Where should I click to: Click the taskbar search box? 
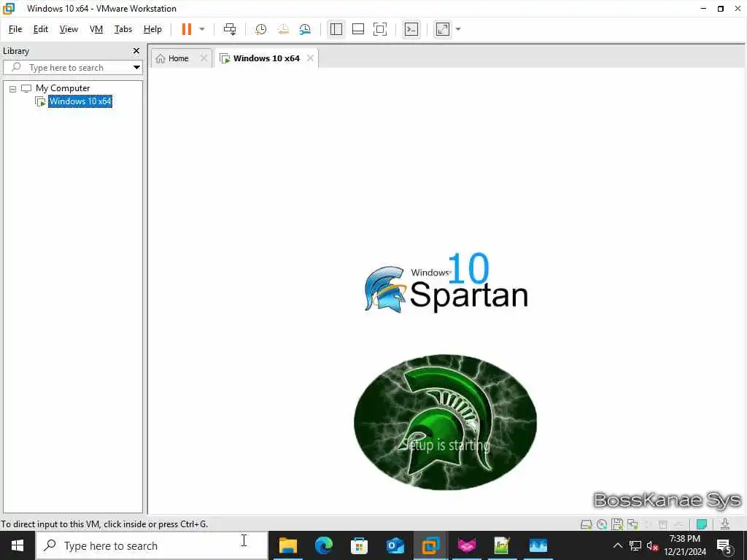pyautogui.click(x=152, y=545)
